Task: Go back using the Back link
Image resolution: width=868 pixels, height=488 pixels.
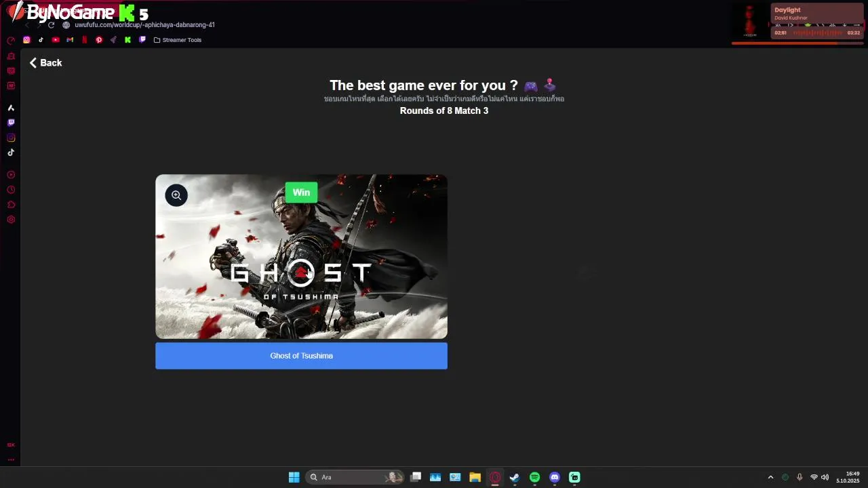Action: point(45,63)
